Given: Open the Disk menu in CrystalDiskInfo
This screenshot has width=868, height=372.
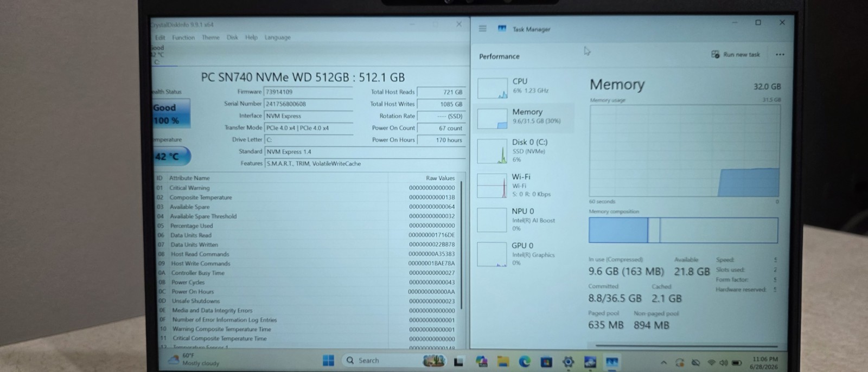Looking at the screenshot, I should (232, 37).
